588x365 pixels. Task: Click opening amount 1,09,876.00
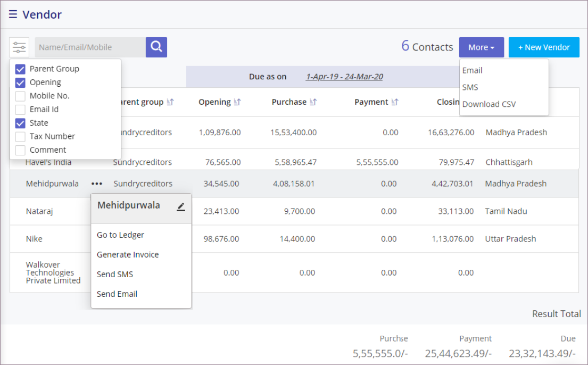tap(220, 132)
